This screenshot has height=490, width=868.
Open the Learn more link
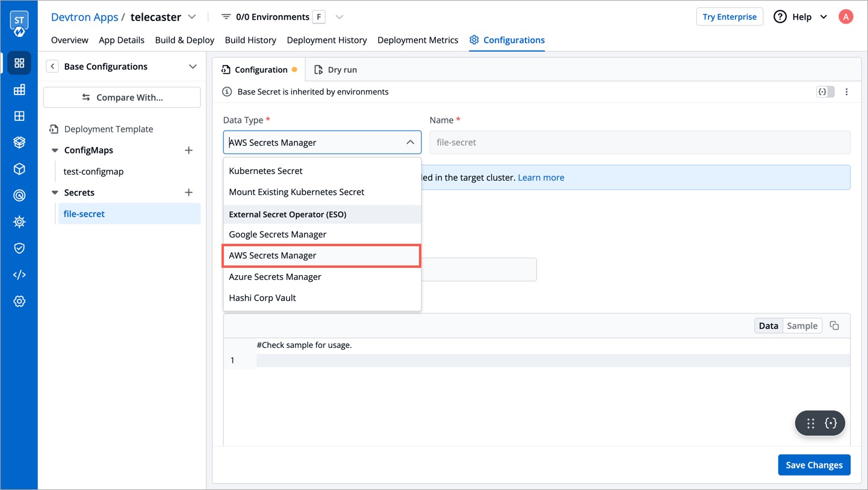(541, 177)
